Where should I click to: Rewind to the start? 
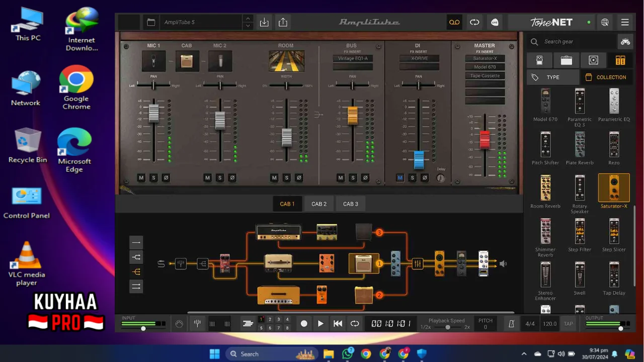[338, 324]
